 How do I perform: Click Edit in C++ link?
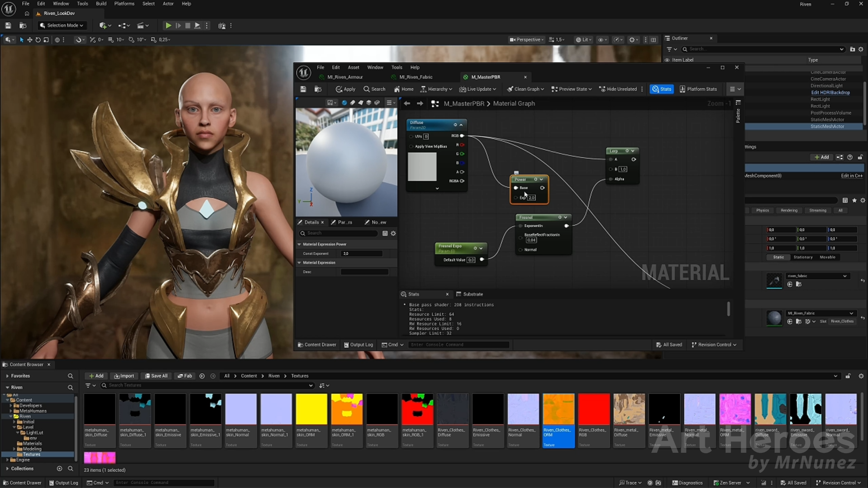pos(852,176)
